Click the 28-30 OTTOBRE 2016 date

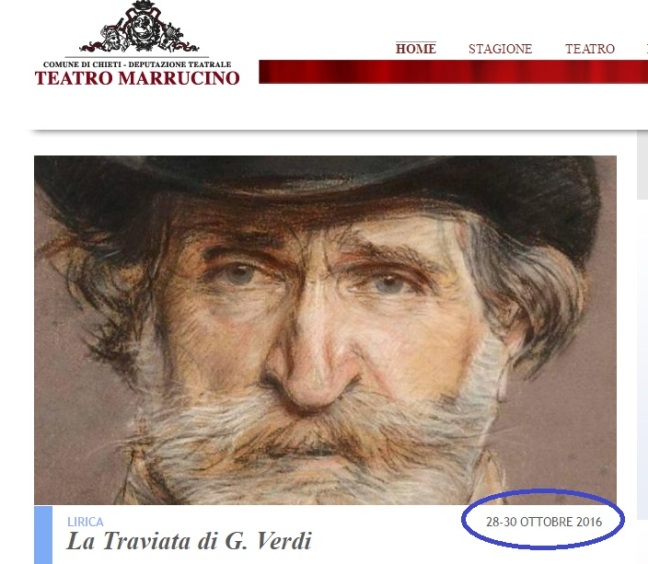coord(544,522)
